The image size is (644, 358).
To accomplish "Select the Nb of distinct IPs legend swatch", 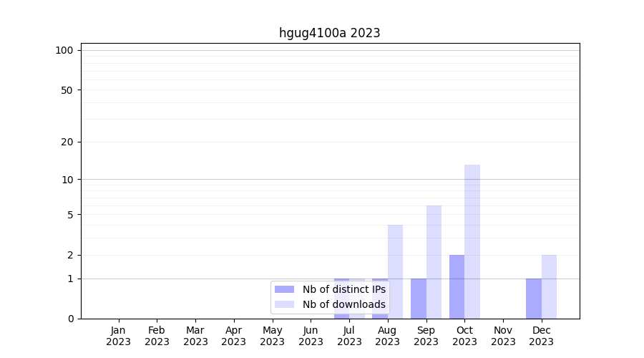I will pyautogui.click(x=284, y=289).
